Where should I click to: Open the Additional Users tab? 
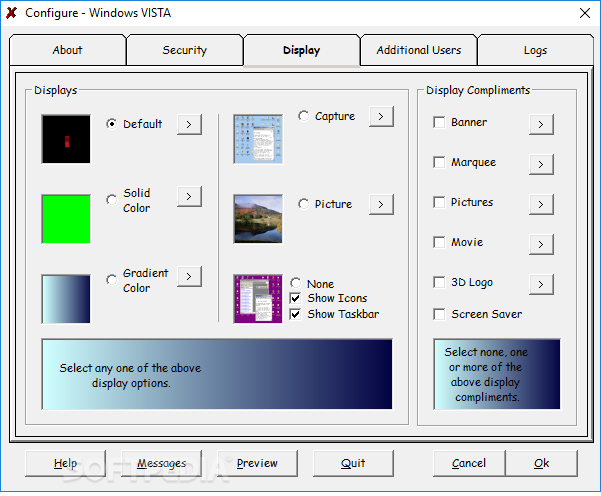[x=419, y=50]
